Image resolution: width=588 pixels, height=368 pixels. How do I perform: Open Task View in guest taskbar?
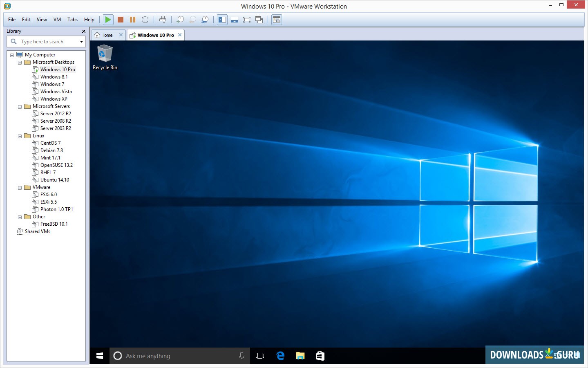coord(260,356)
